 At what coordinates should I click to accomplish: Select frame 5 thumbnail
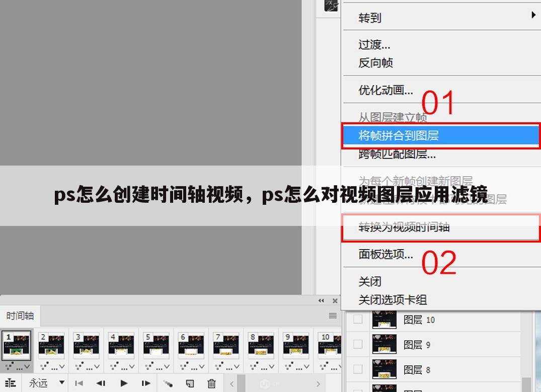(x=157, y=345)
